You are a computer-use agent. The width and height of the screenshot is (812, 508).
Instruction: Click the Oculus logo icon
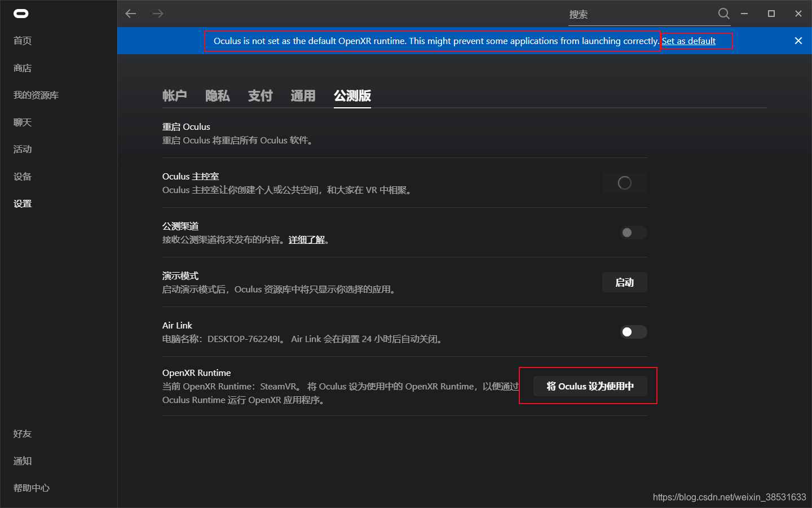point(21,14)
